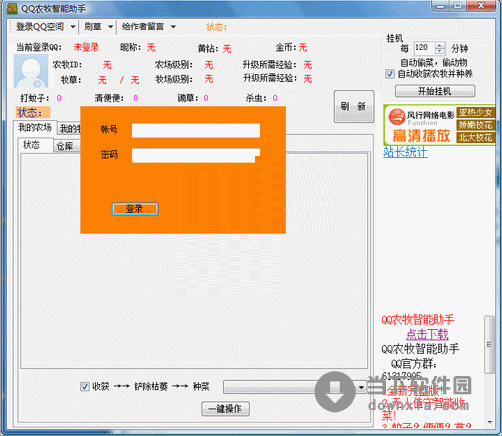Switch to the 仓库 sub-tab

(65, 146)
